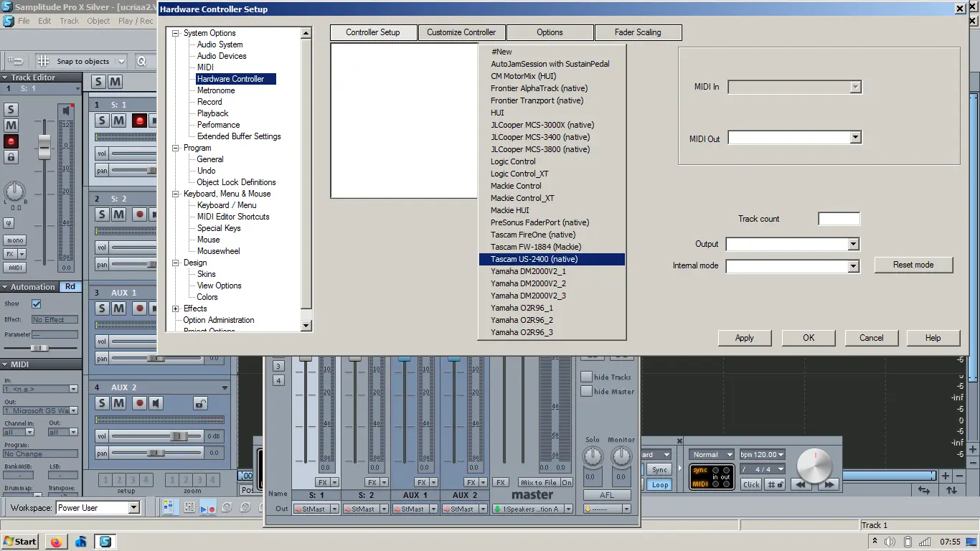Switch to the Fader Scaling tab
This screenshot has width=980, height=551.
click(637, 32)
